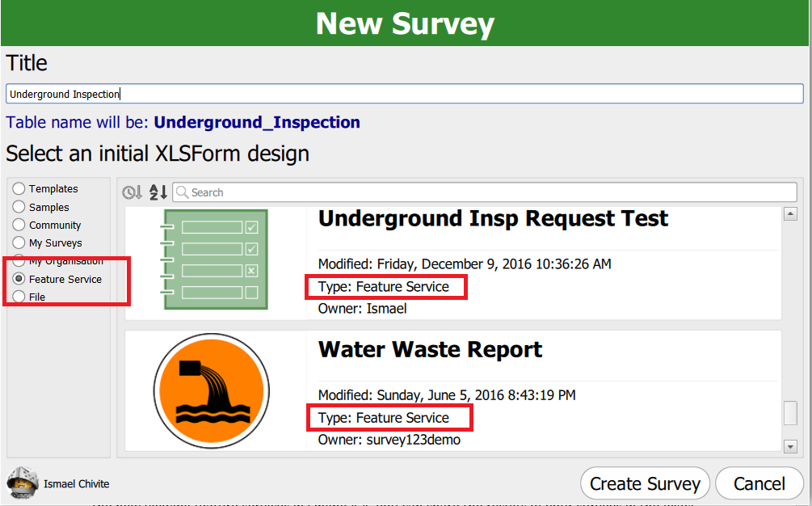Viewport: 812px width, 506px height.
Task: Click the magnifier icon in search box
Action: coord(183,192)
